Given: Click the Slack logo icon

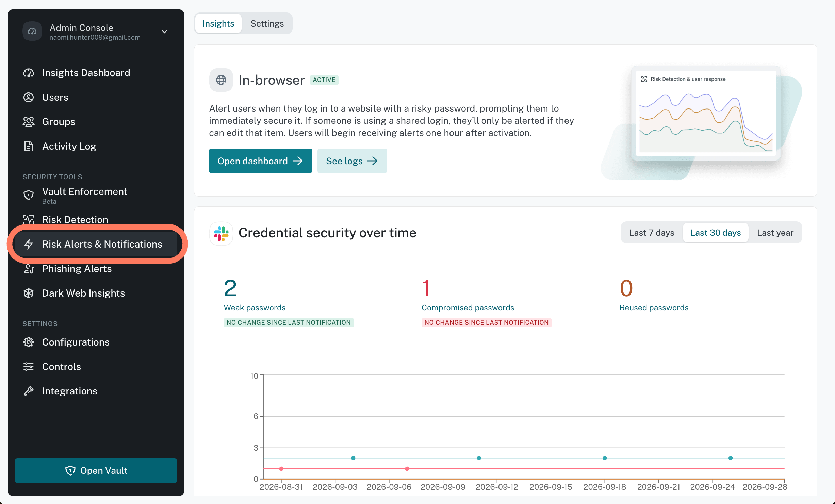Looking at the screenshot, I should tap(221, 234).
